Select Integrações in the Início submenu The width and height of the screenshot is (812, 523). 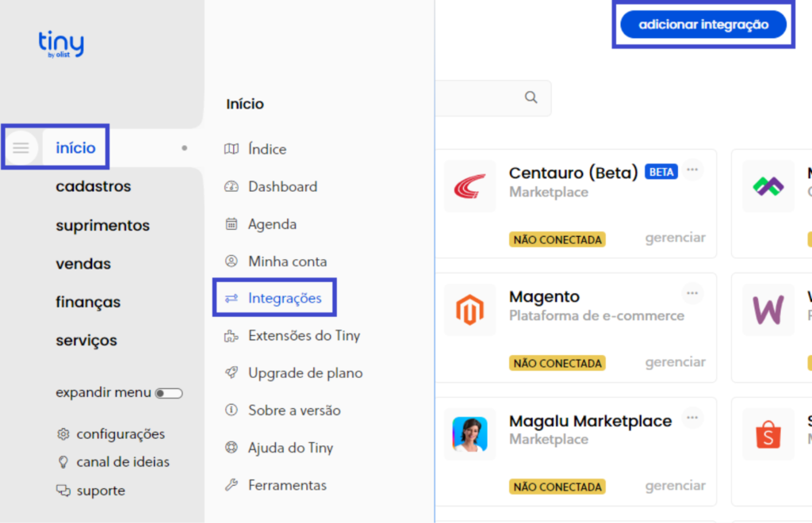[x=284, y=298]
